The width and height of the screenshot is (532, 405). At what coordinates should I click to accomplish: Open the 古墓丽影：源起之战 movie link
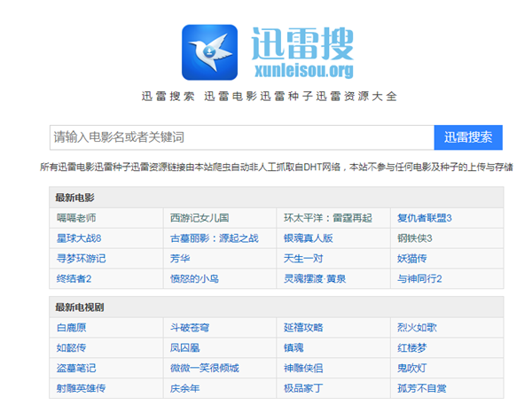(x=214, y=238)
